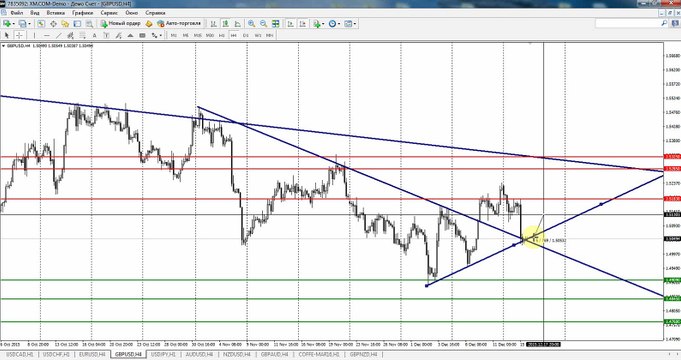This screenshot has height=360, width=681.
Task: Open the Вид menu
Action: [x=35, y=13]
